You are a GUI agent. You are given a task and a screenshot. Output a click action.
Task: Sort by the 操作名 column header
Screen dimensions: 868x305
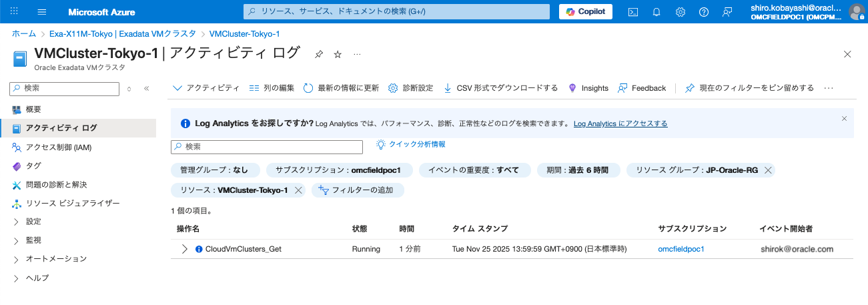188,229
